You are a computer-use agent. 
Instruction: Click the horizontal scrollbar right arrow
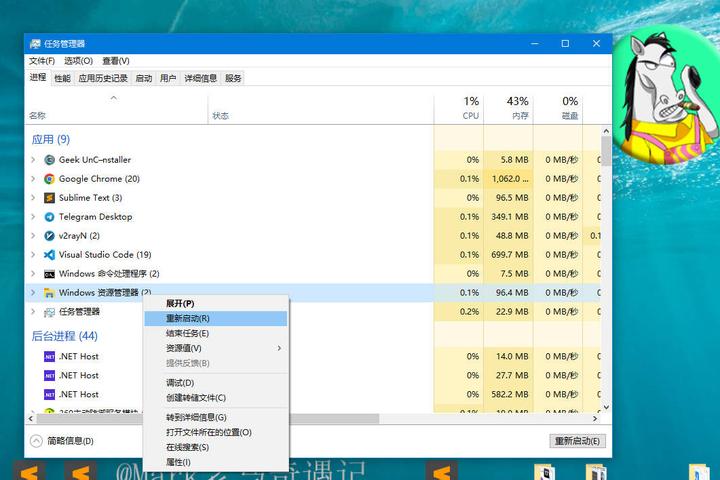click(595, 418)
